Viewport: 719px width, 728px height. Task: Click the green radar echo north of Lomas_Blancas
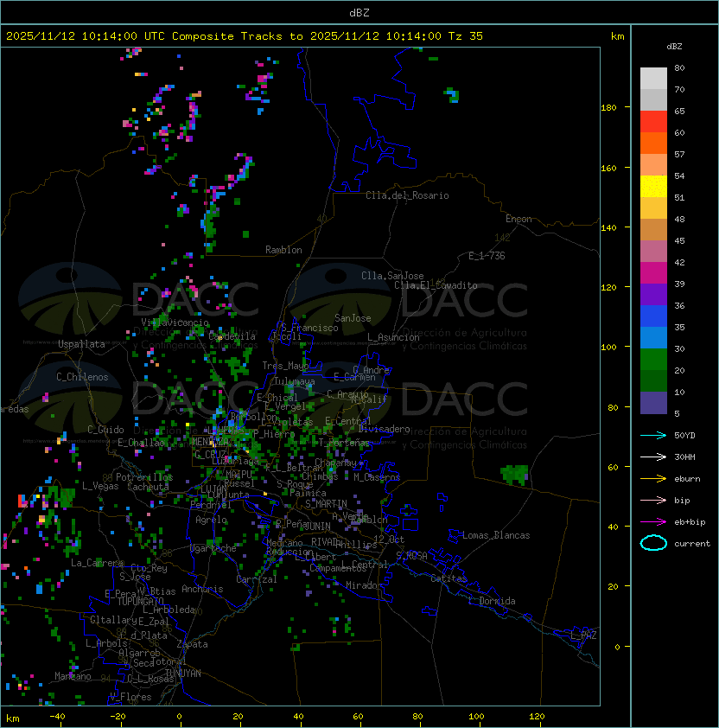(514, 475)
